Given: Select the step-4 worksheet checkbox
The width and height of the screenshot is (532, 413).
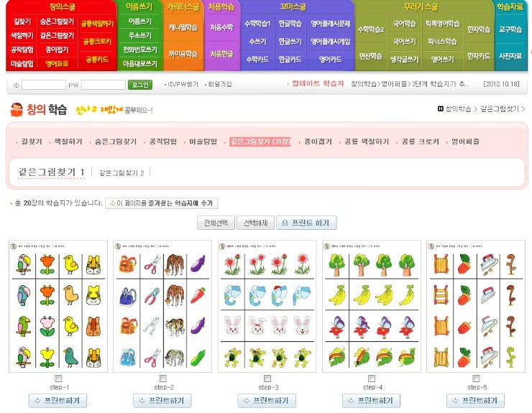Looking at the screenshot, I should (x=372, y=379).
